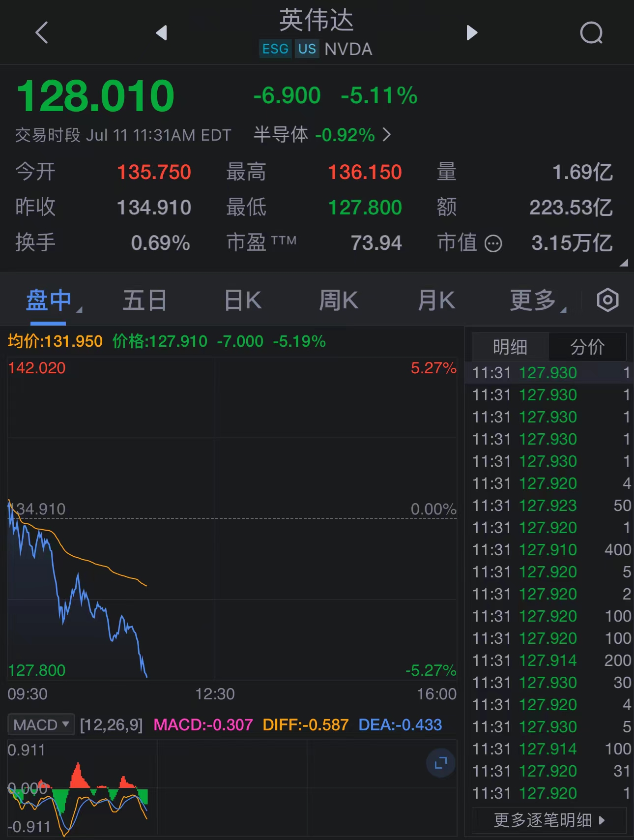
Task: Select the 盘中 intraday tab
Action: coord(48,300)
